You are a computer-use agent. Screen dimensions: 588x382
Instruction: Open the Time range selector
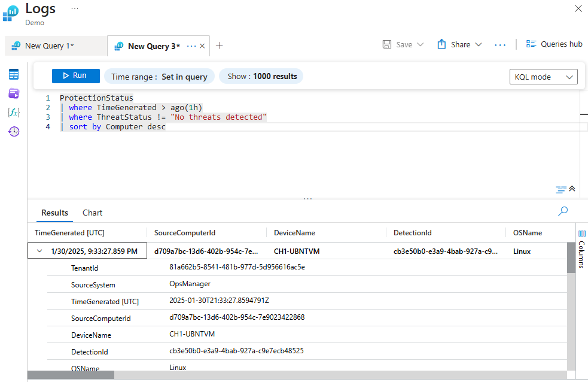[159, 77]
